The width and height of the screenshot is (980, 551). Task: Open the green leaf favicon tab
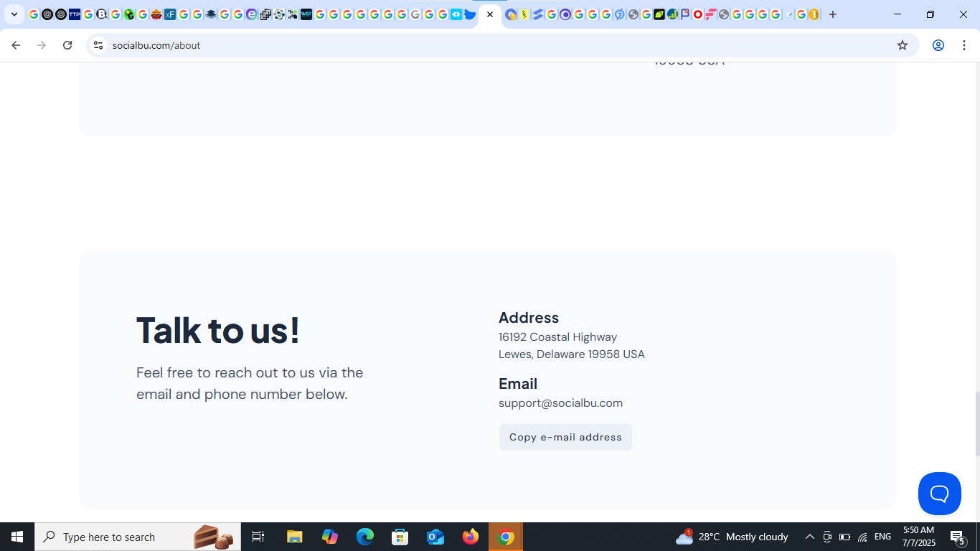click(x=659, y=14)
